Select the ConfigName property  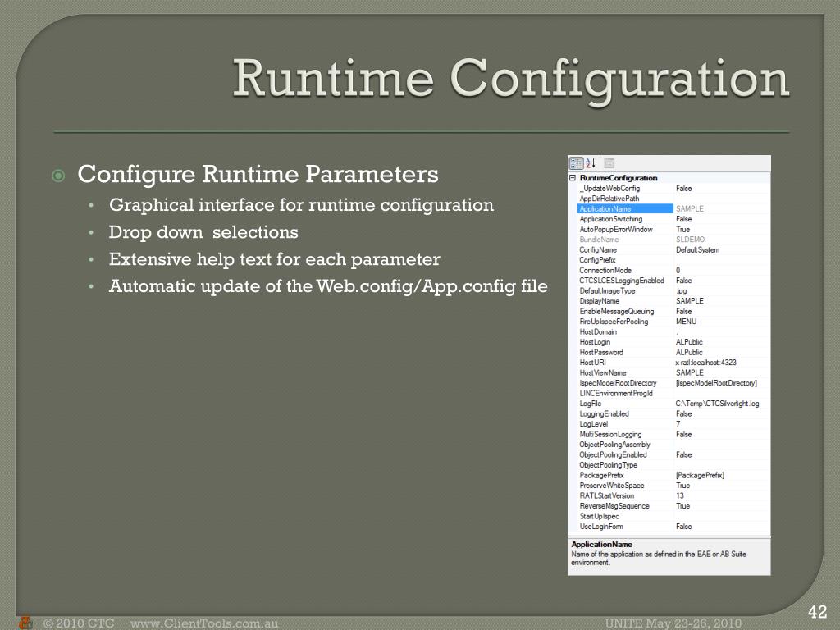click(x=598, y=249)
